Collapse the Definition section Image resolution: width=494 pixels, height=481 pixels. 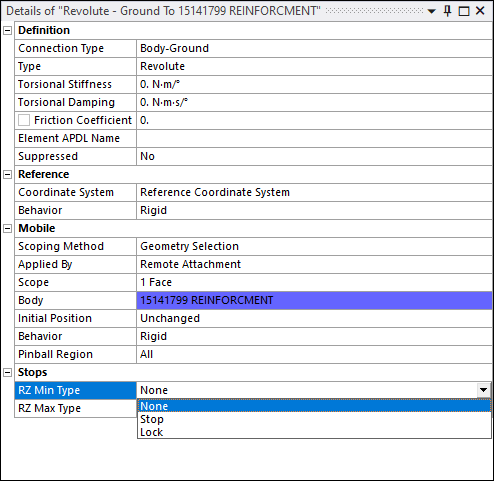pyautogui.click(x=7, y=30)
